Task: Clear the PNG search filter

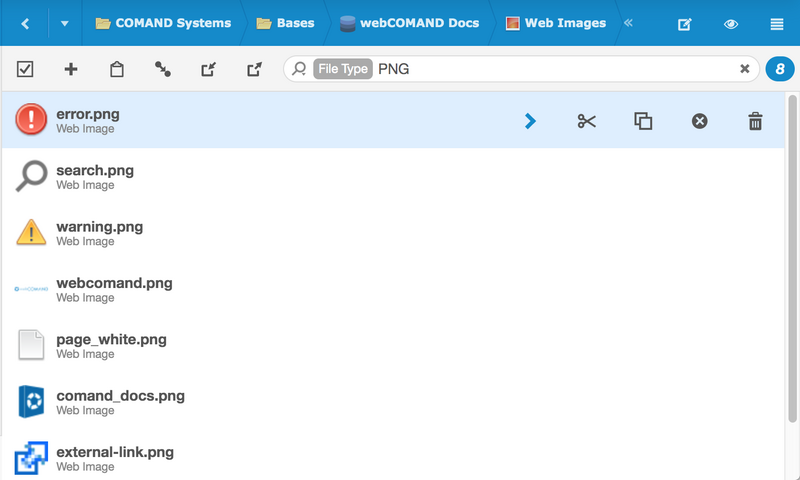Action: pyautogui.click(x=744, y=69)
